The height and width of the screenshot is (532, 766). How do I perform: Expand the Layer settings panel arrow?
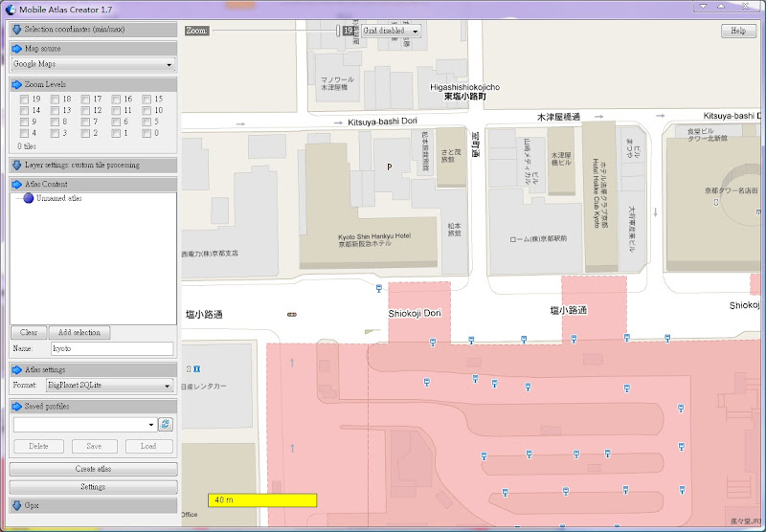(x=16, y=165)
